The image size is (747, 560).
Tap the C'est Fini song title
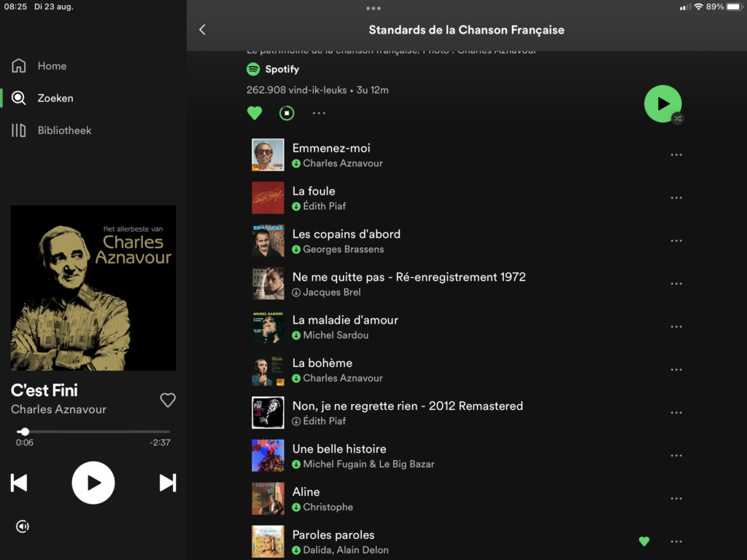pyautogui.click(x=44, y=391)
